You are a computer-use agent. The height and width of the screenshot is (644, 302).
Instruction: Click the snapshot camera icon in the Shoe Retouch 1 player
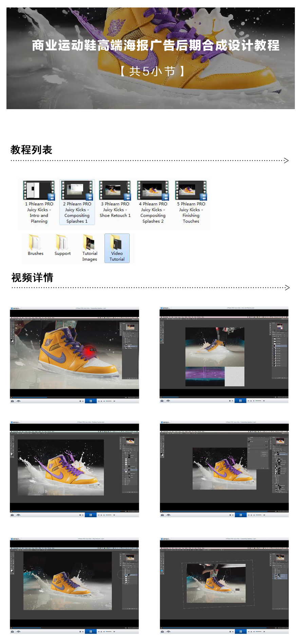pos(12,631)
